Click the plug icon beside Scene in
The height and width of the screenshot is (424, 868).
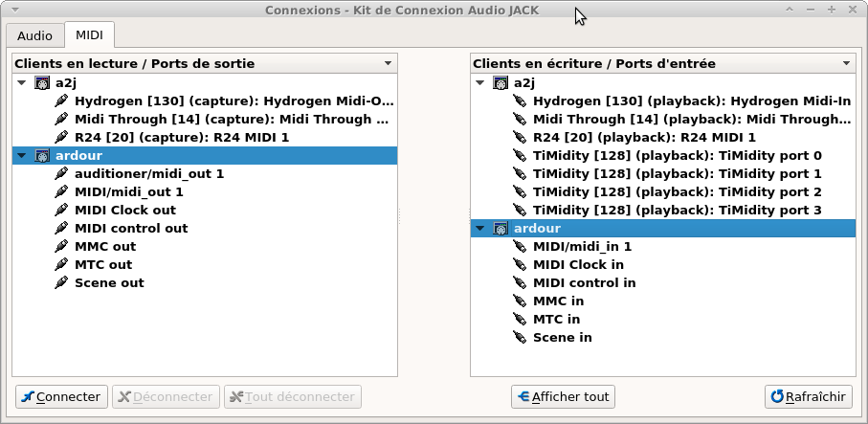520,338
